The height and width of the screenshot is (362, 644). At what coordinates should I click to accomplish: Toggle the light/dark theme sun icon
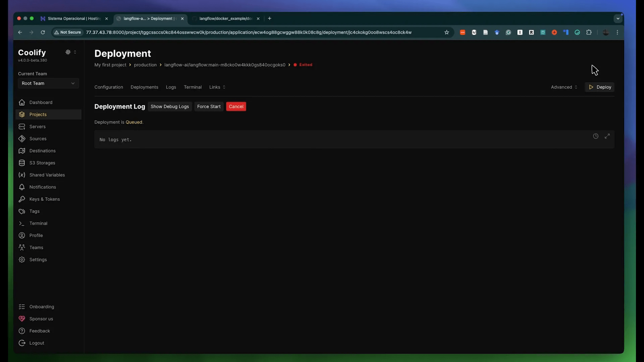pos(68,52)
